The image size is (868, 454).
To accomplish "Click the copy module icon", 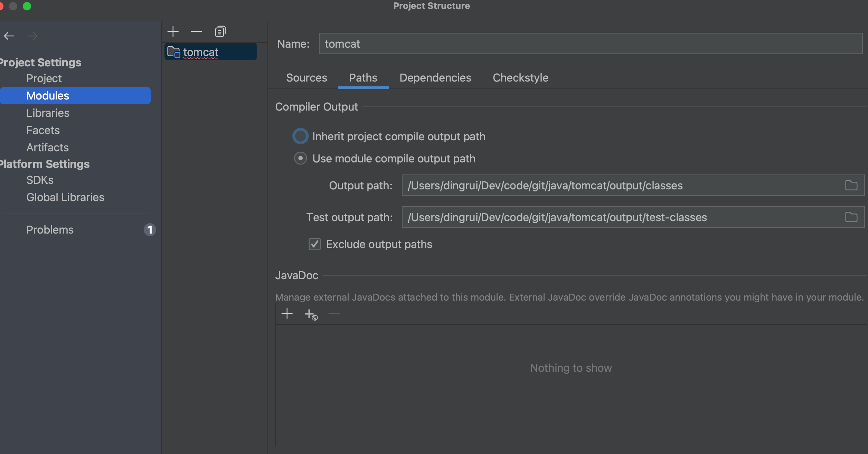I will [x=220, y=32].
